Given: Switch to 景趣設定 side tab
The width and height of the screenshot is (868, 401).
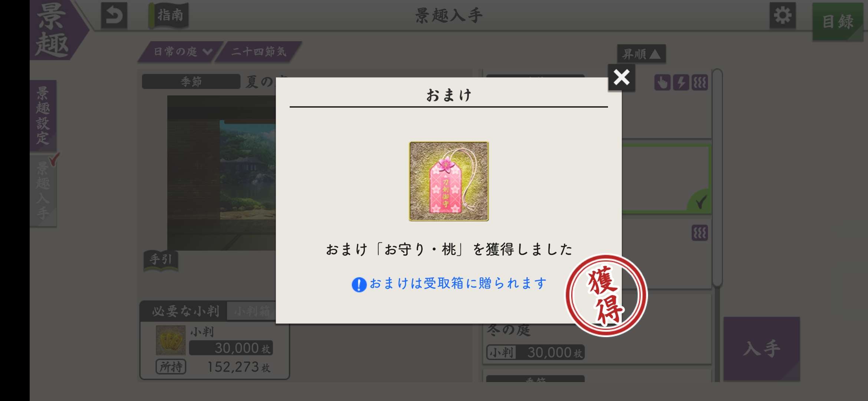Looking at the screenshot, I should [x=43, y=115].
